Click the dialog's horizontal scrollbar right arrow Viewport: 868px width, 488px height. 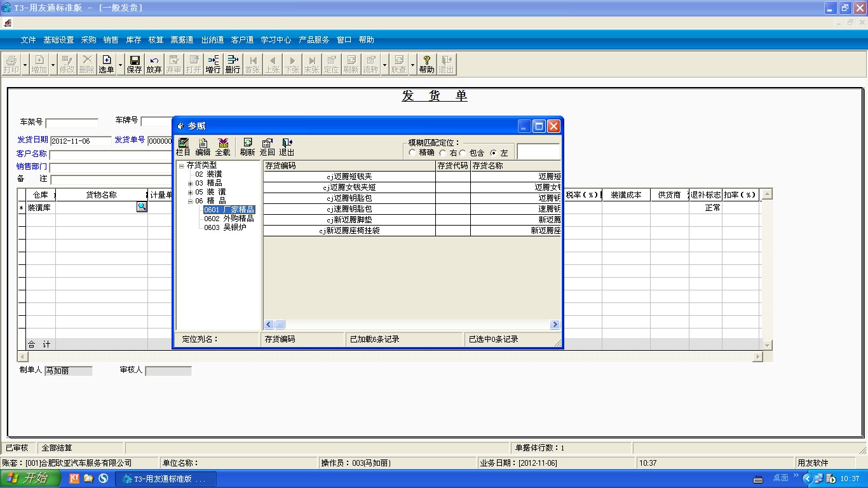pos(555,325)
